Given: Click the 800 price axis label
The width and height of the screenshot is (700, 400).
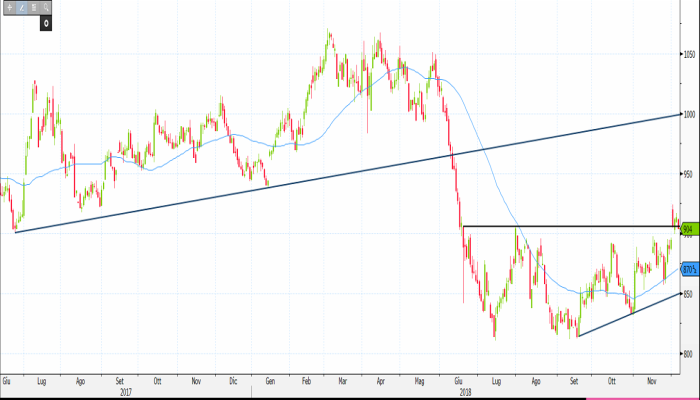Looking at the screenshot, I should click(x=688, y=353).
